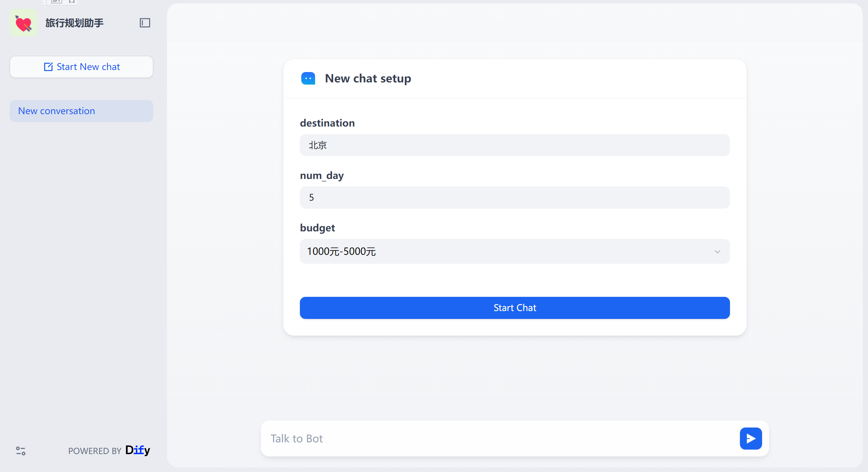Viewport: 868px width, 472px height.
Task: Click the Start New chat button
Action: click(81, 67)
